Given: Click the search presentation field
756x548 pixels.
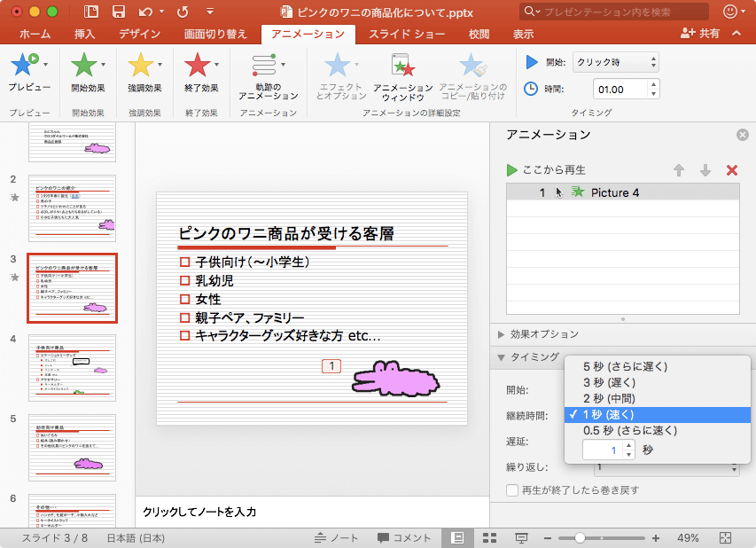Looking at the screenshot, I should 614,12.
